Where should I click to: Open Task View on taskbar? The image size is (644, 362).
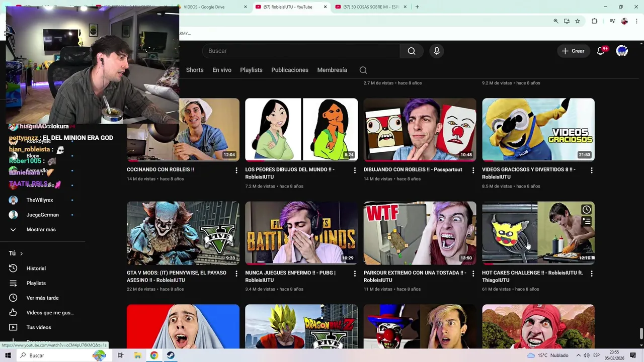[121, 355]
